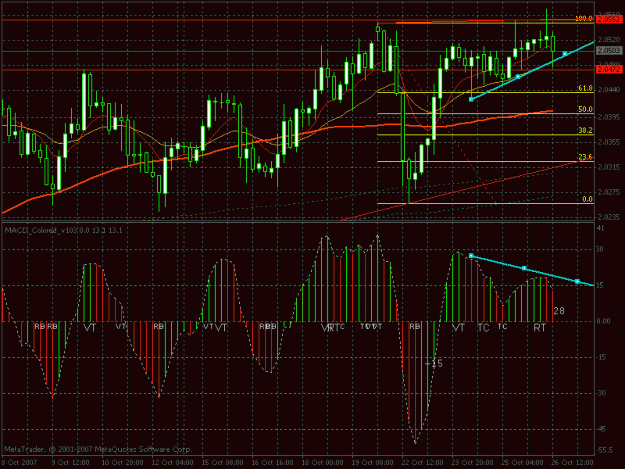Click the 19 Oct 08:00 time label
The height and width of the screenshot is (469, 625).
(x=373, y=462)
